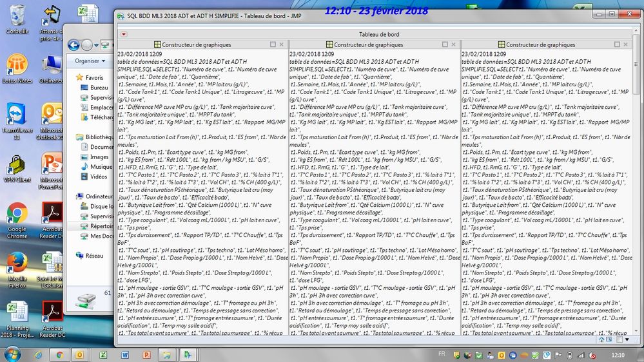This screenshot has width=644, height=362.
Task: Click the FR language indicator in tray
Action: (x=442, y=354)
